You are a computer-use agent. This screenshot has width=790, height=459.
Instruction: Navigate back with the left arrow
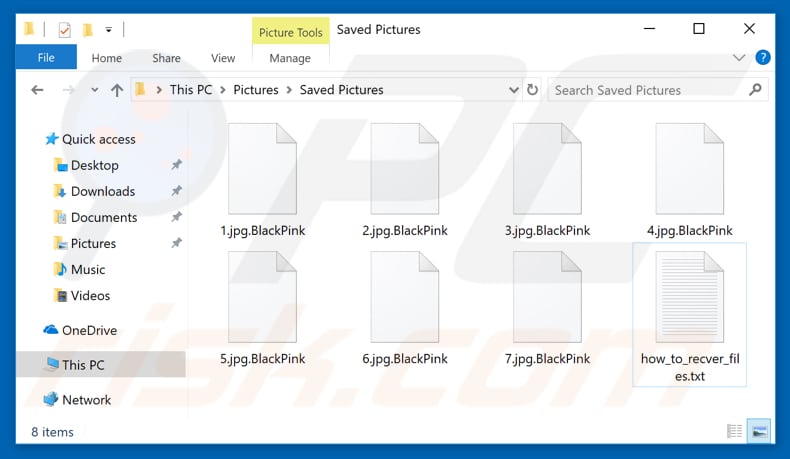point(38,90)
